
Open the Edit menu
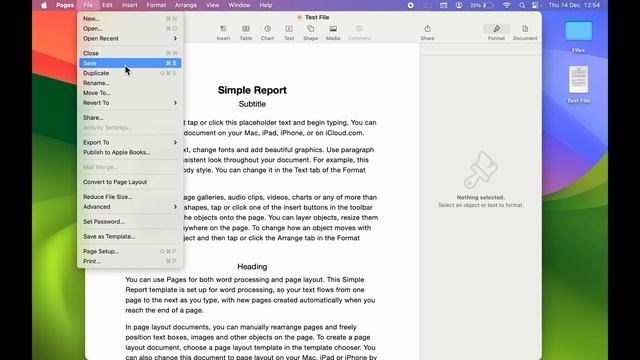pos(107,5)
